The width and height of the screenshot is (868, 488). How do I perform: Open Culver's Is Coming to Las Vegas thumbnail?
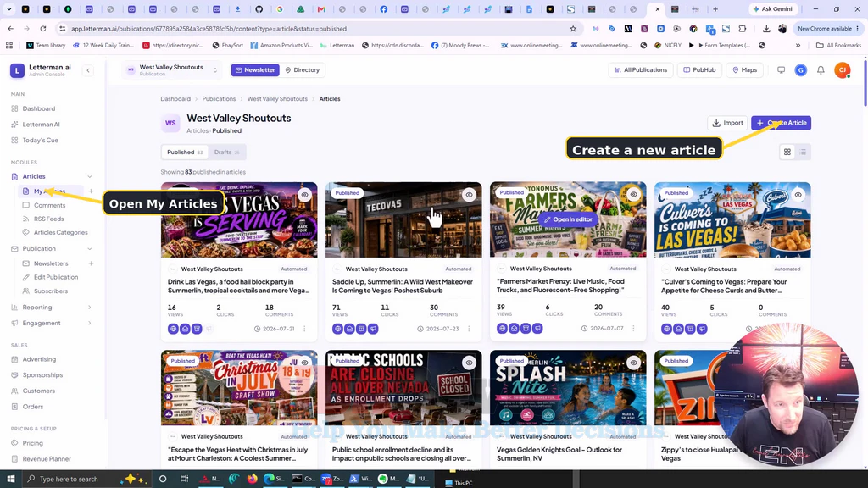(732, 220)
